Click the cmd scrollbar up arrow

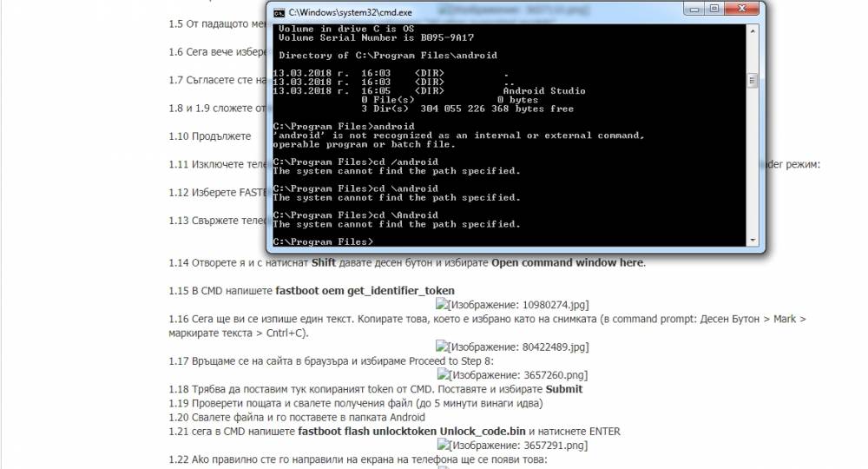coord(753,31)
